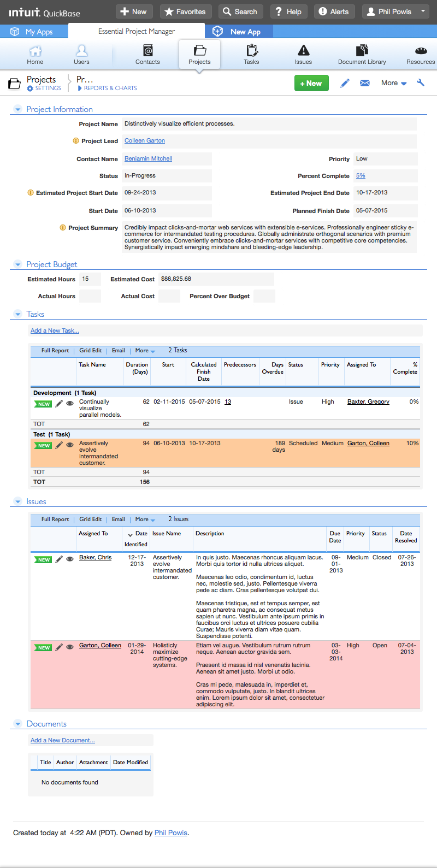Click NEW flag on the Test task row

(x=43, y=446)
